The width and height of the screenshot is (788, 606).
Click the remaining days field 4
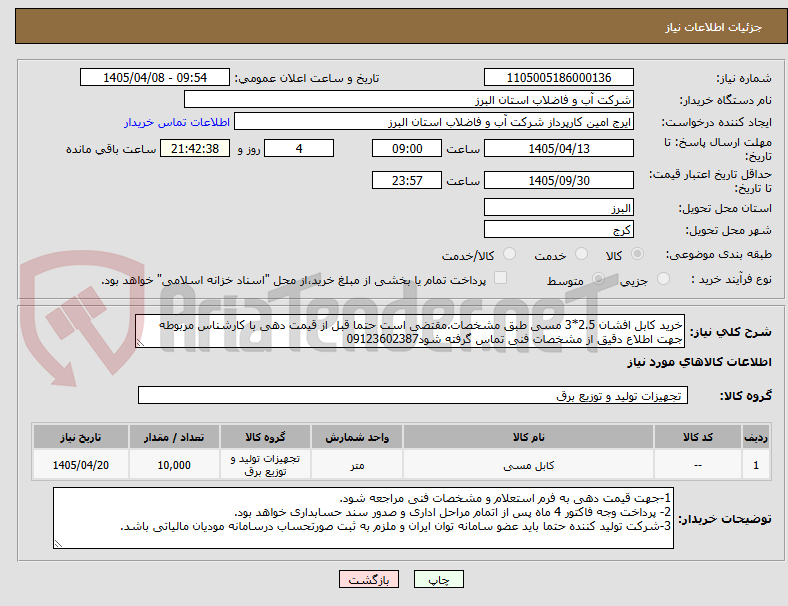pyautogui.click(x=299, y=148)
